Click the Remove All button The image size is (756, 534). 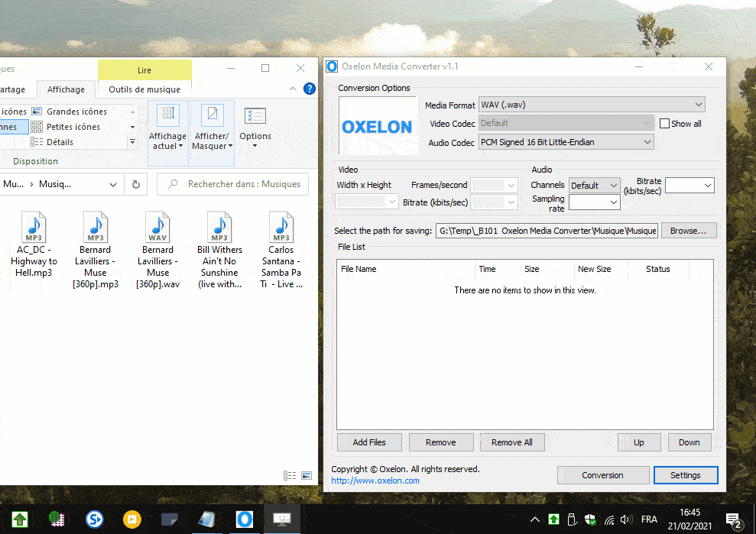pyautogui.click(x=512, y=442)
